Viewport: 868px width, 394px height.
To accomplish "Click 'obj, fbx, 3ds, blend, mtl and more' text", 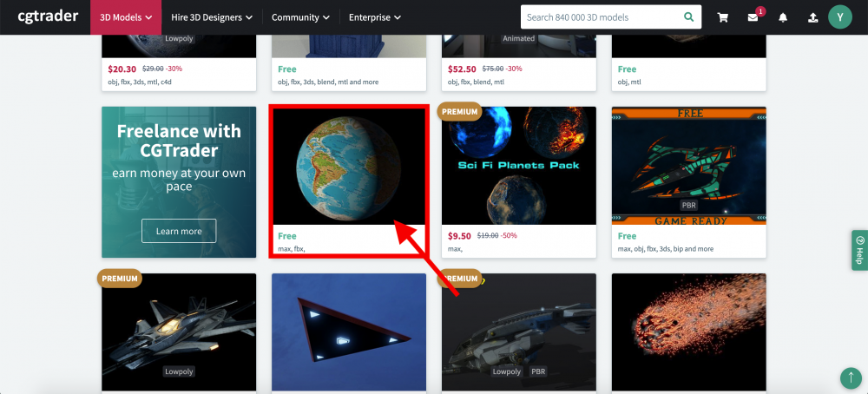I will coord(328,82).
